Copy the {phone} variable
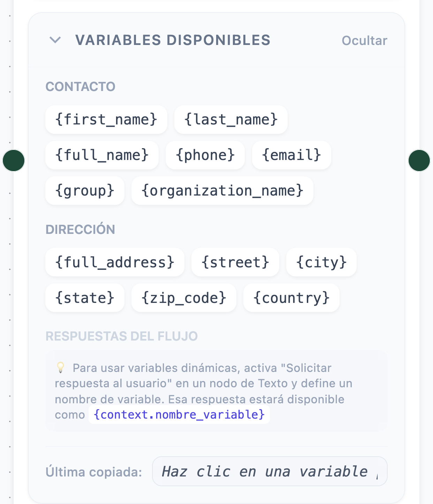 click(205, 155)
